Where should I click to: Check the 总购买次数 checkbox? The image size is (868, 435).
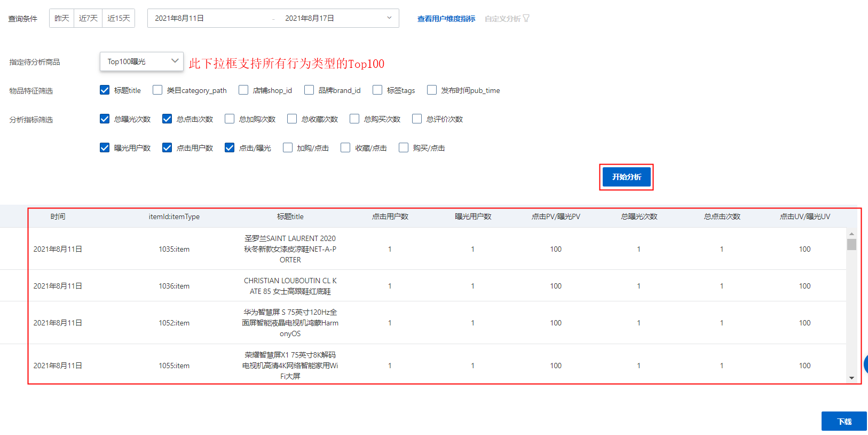tap(354, 119)
